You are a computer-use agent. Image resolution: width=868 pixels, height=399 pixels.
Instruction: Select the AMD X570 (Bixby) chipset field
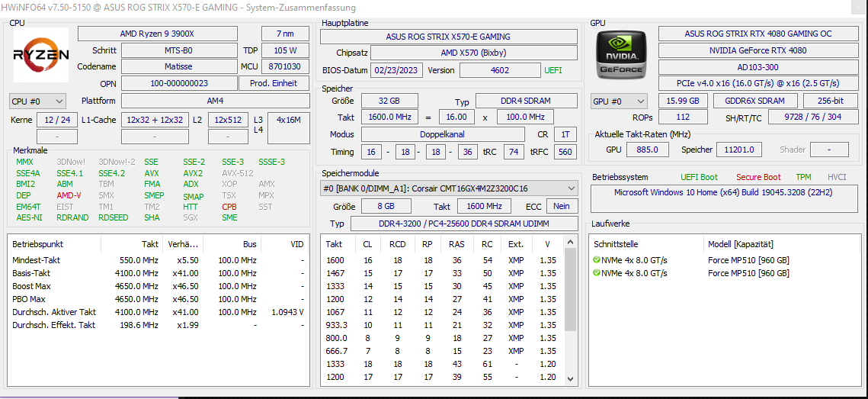point(474,53)
